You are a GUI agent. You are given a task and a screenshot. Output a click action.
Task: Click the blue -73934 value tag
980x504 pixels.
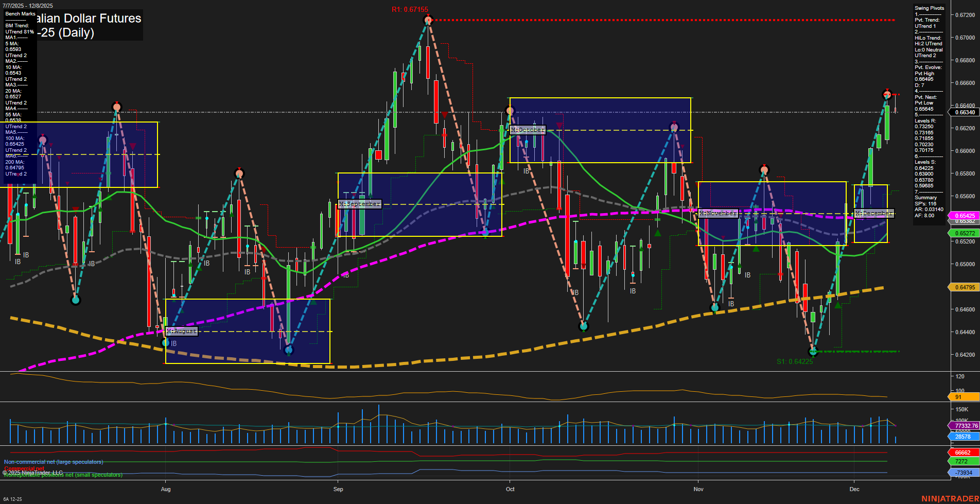click(963, 473)
